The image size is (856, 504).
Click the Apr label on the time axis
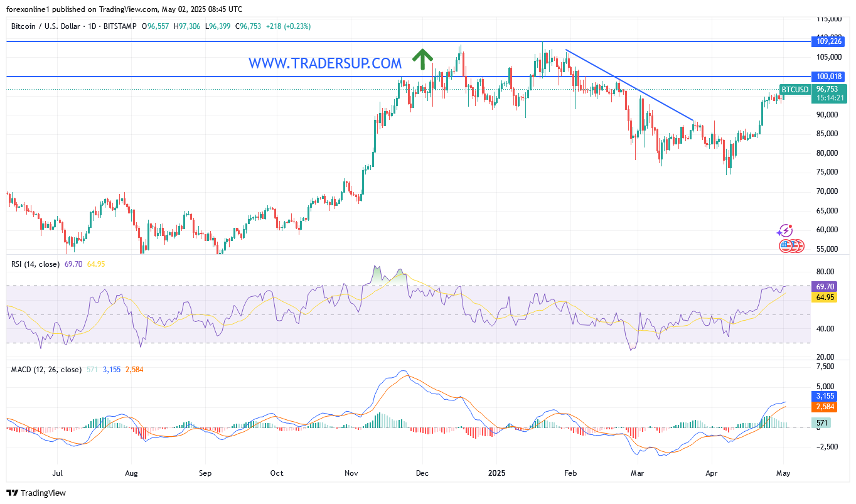pos(711,473)
